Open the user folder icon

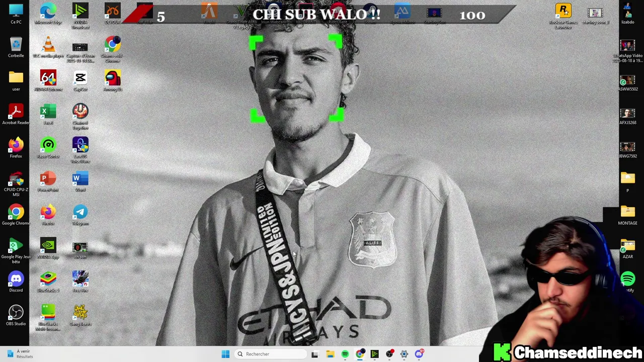click(x=16, y=81)
